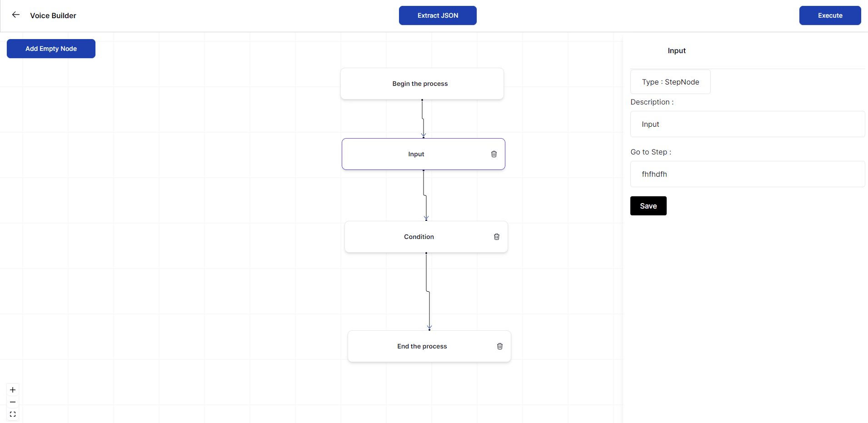This screenshot has width=868, height=423.
Task: Select the End the process node
Action: (x=422, y=346)
